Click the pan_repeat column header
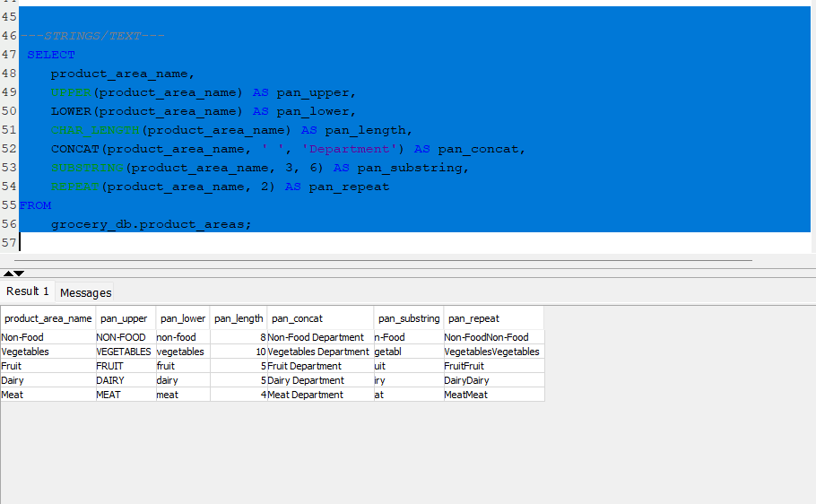 point(493,318)
